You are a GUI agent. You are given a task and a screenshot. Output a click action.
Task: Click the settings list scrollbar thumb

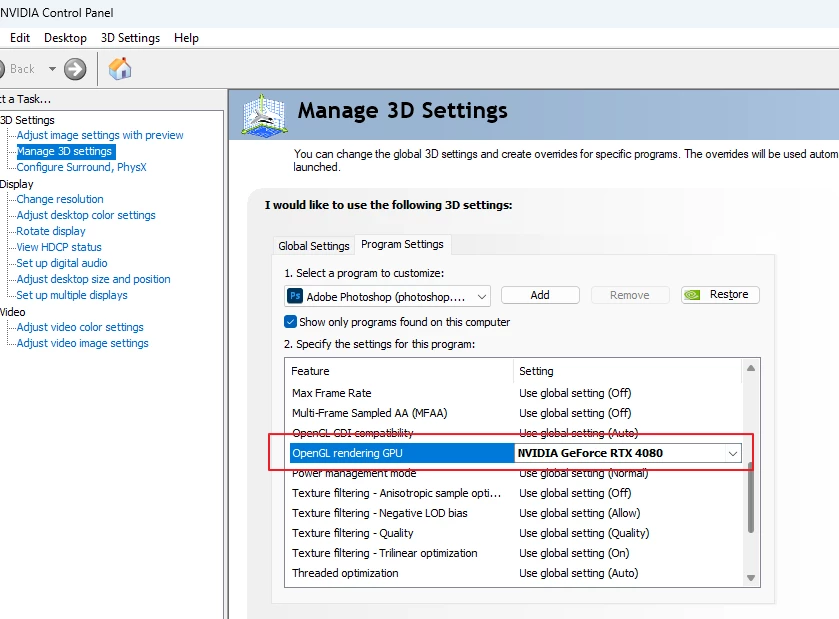751,498
